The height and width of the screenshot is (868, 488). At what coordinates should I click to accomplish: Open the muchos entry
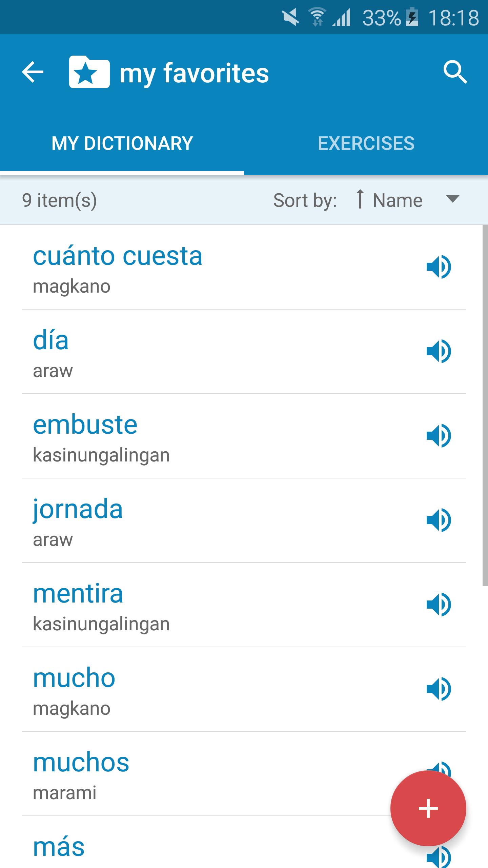click(244, 774)
